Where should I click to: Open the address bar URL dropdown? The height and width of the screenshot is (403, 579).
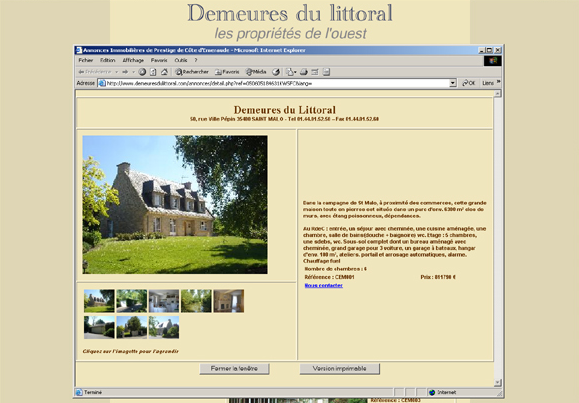point(453,83)
